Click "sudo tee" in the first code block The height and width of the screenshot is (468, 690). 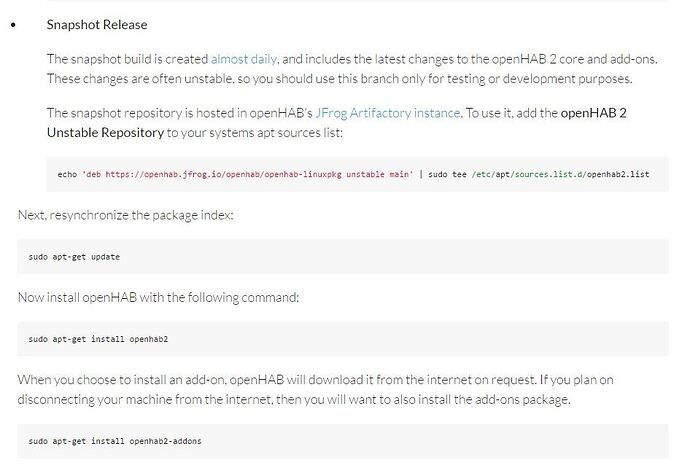click(x=449, y=174)
